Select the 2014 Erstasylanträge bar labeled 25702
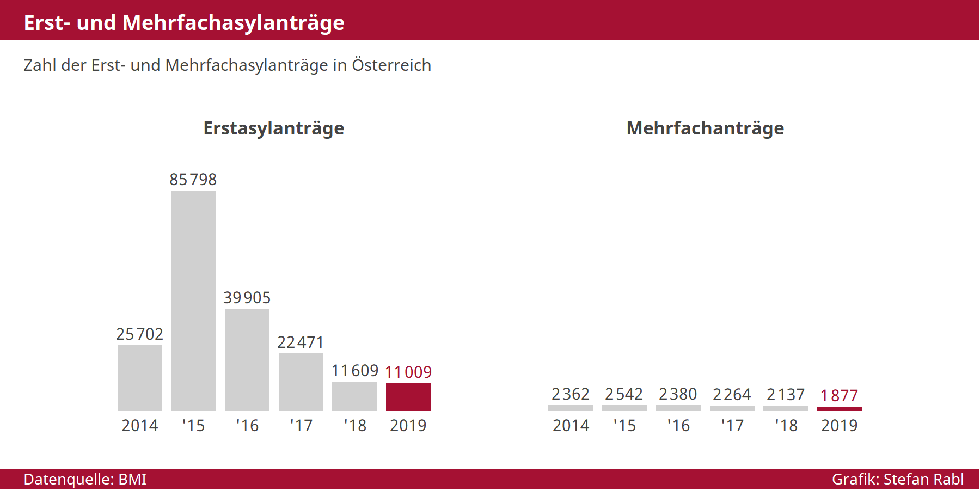The width and height of the screenshot is (980, 490). point(140,378)
